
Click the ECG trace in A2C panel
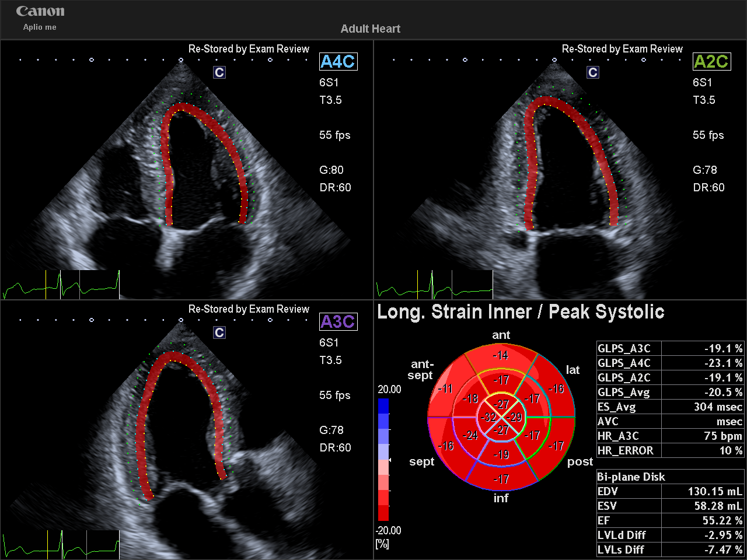(x=434, y=285)
